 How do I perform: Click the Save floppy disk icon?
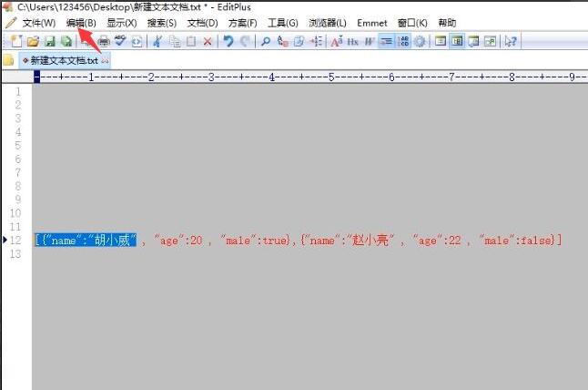[x=49, y=41]
